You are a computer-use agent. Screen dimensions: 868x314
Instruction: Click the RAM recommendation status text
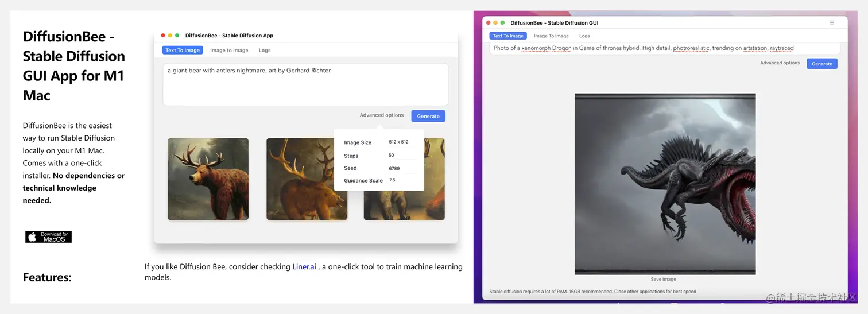point(593,292)
